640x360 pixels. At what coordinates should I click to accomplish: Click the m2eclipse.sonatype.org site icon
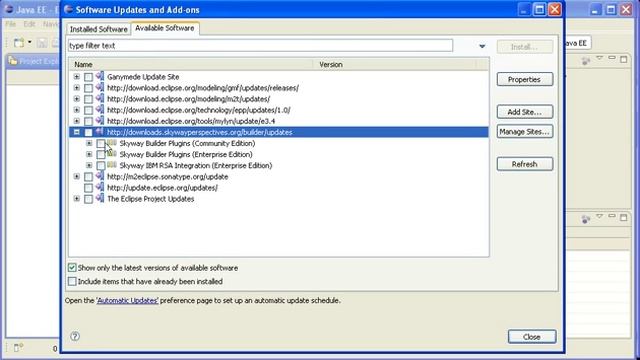click(100, 176)
